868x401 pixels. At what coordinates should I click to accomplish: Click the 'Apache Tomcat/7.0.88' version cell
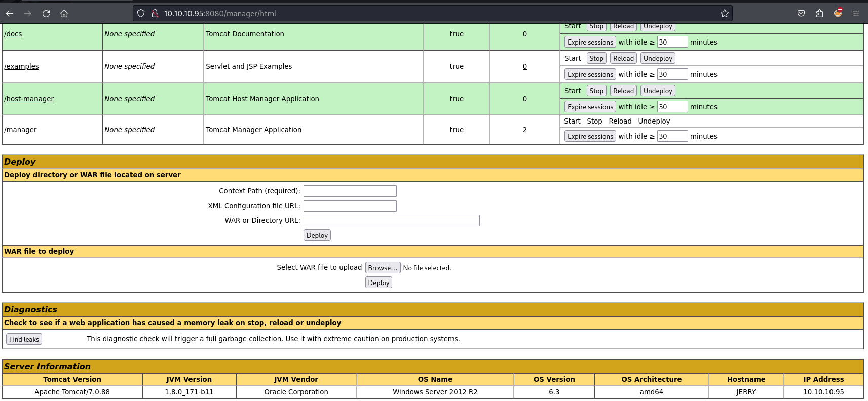pyautogui.click(x=72, y=392)
